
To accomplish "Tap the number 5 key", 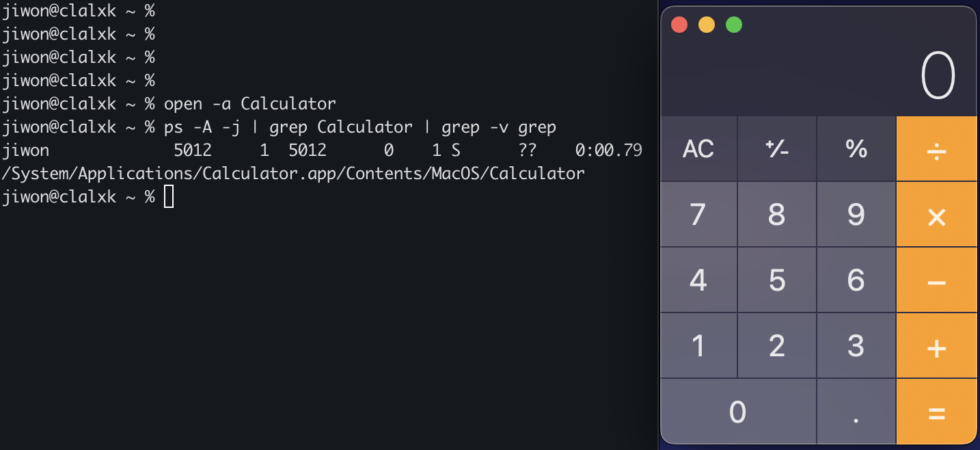I will coord(777,280).
